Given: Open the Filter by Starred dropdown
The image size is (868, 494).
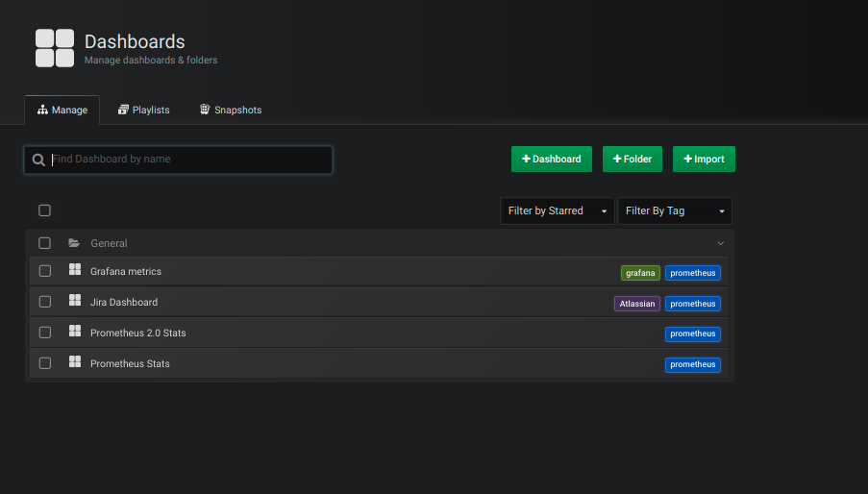Looking at the screenshot, I should [557, 210].
